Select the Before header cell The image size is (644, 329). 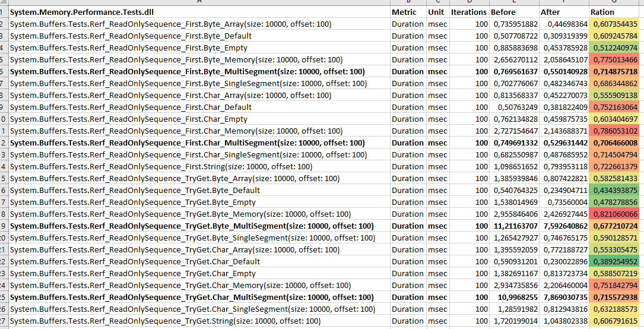coord(514,12)
